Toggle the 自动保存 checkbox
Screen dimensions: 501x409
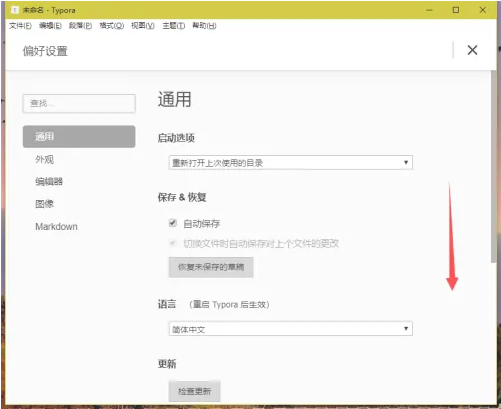tap(173, 223)
